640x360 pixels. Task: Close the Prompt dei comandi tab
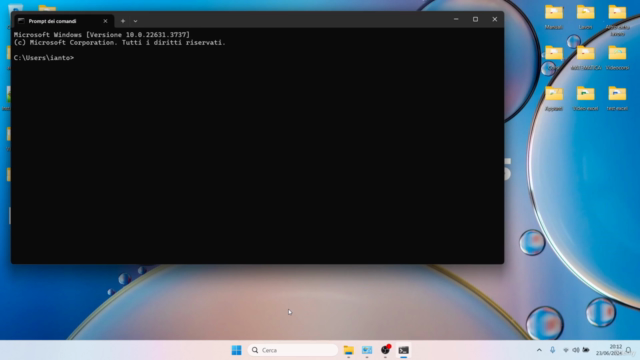(105, 21)
